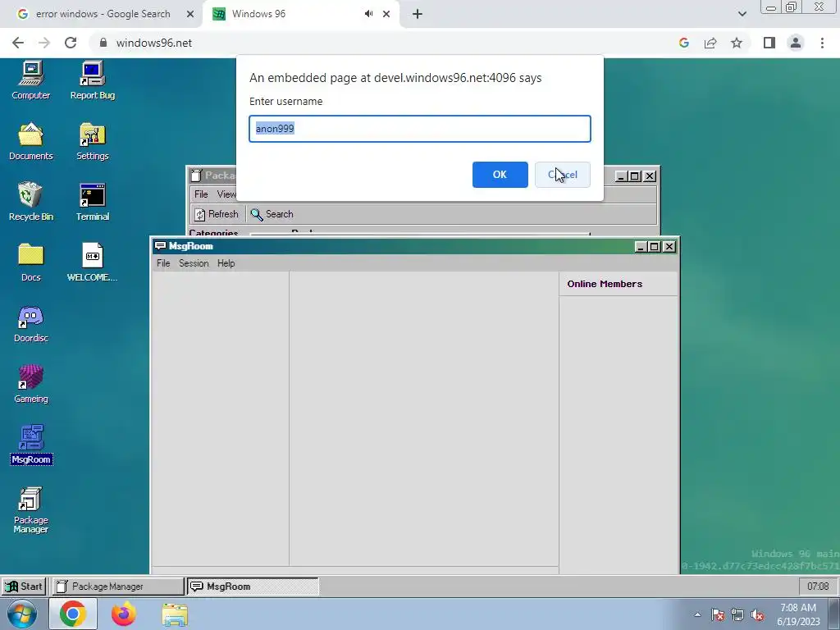Open the Documents folder icon
The image size is (840, 630).
pyautogui.click(x=31, y=141)
